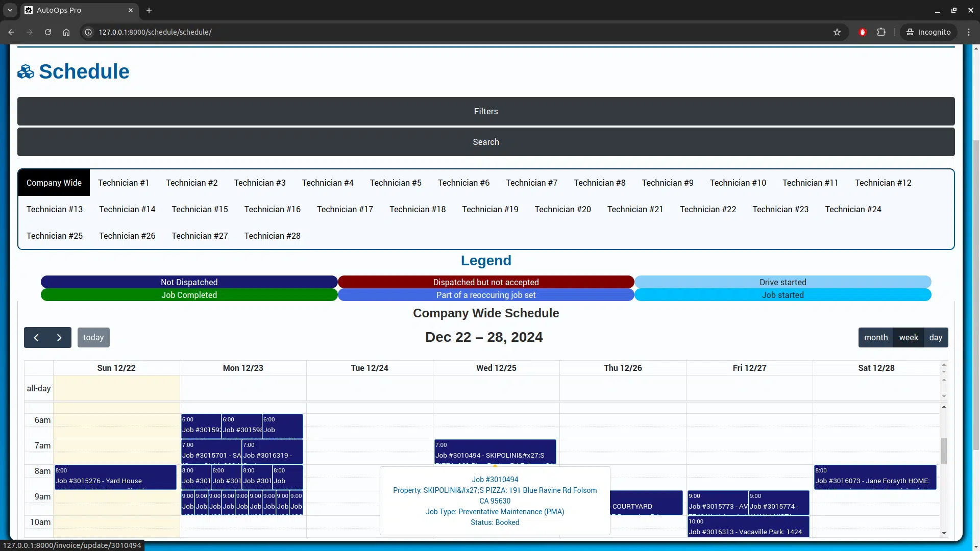Select the week view button
This screenshot has width=980, height=551.
pyautogui.click(x=908, y=338)
